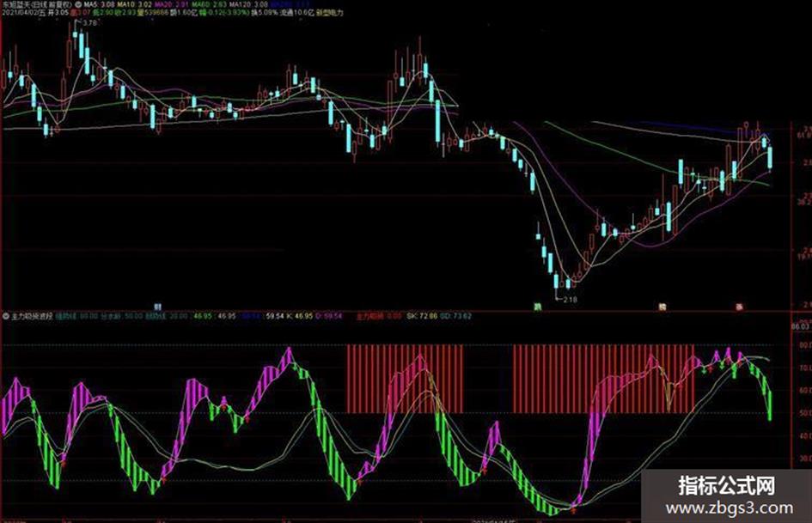Open the blue info marker under the main chart
Viewport: 812px width, 523px height.
pyautogui.click(x=158, y=307)
